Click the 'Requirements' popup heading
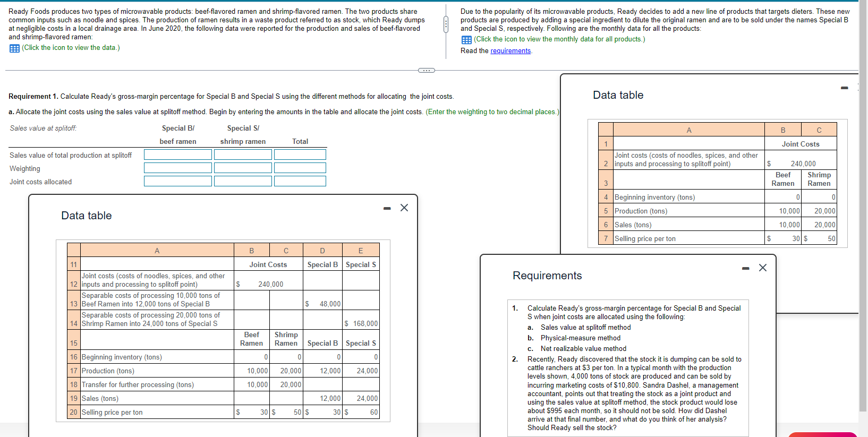 tap(547, 276)
